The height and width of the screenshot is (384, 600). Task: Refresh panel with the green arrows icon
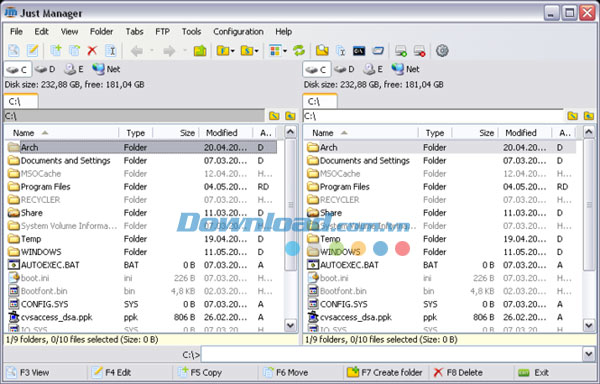pos(299,50)
